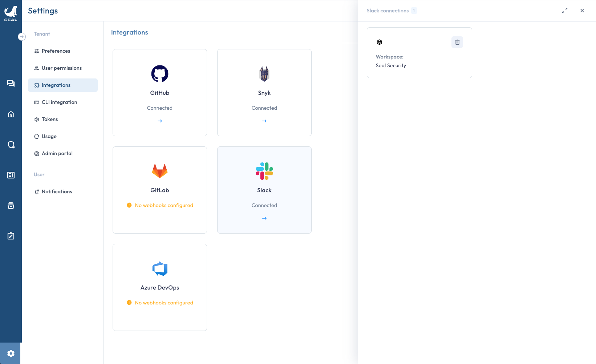Open the chat messages sidebar icon

point(11,84)
